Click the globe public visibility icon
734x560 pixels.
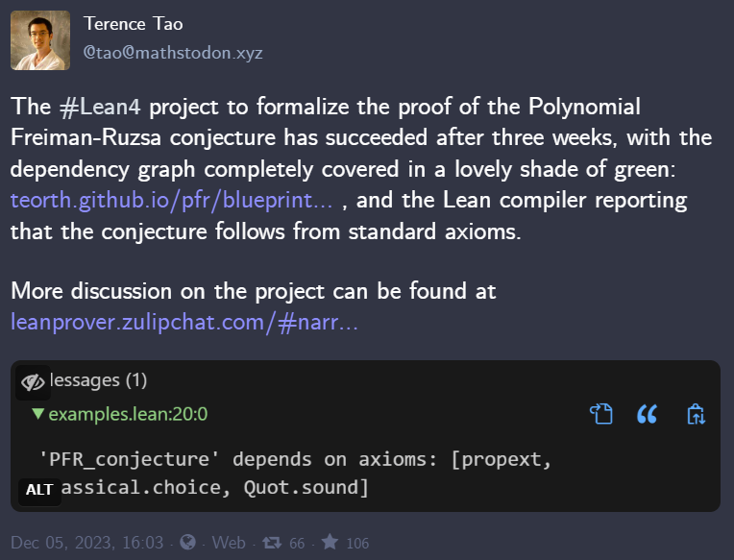click(x=184, y=543)
